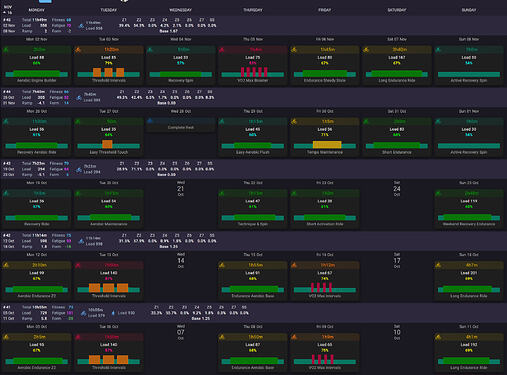Click red ride icon on Tue 13 Oct card
Viewport: 507px width, 375px height.
[x=78, y=265]
